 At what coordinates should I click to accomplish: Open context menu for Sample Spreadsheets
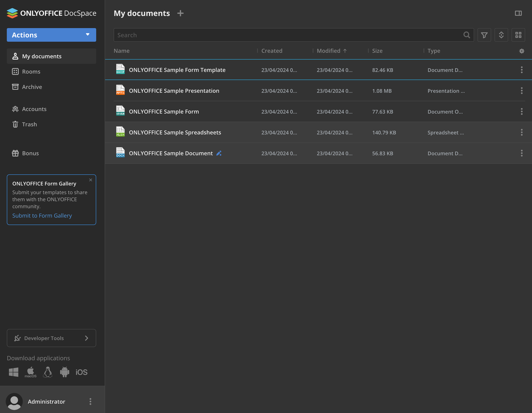(522, 132)
